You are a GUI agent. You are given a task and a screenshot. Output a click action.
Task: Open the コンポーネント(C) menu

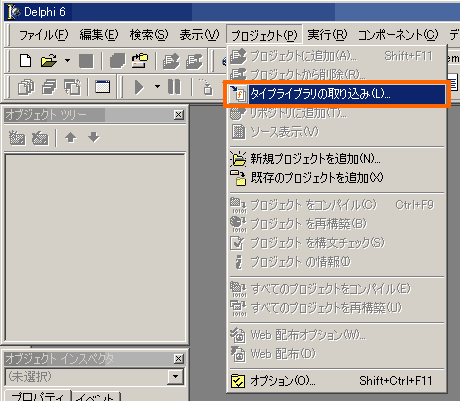point(398,35)
